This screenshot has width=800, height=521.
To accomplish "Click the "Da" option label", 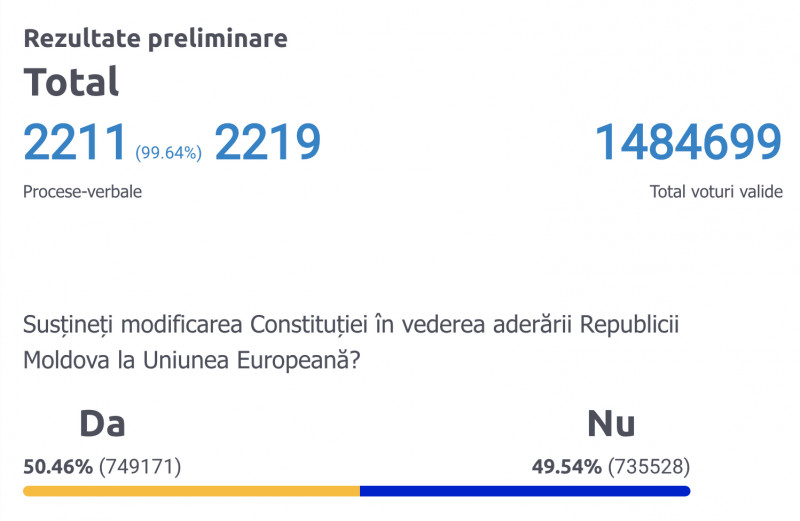I will [x=102, y=424].
